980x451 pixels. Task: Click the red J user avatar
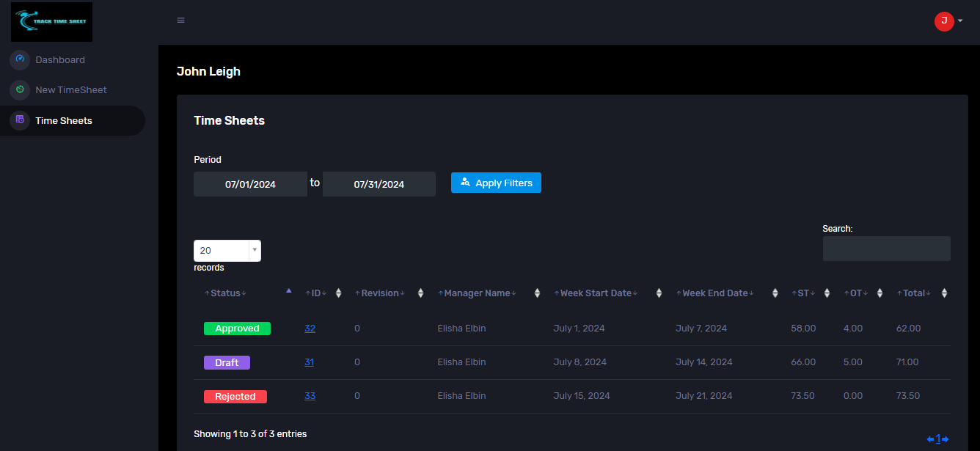943,21
